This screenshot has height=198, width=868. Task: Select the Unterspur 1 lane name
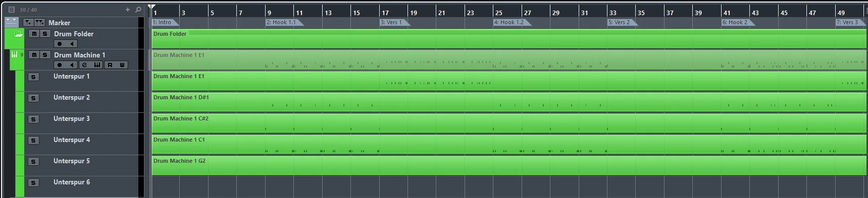tap(72, 76)
